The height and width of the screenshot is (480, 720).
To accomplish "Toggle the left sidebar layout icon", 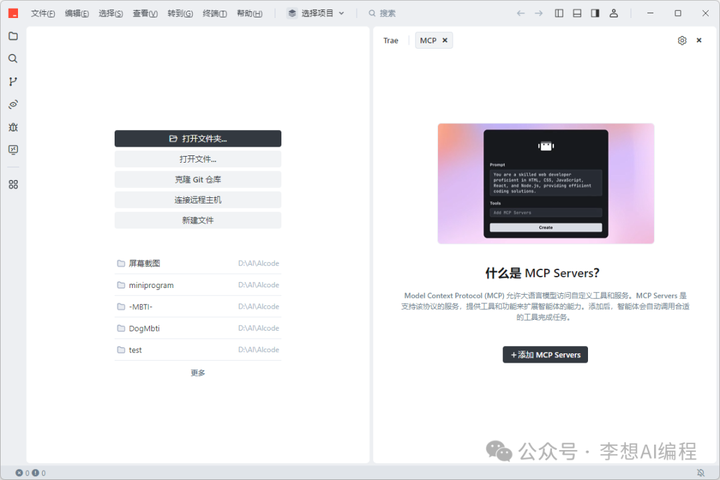I will click(x=559, y=13).
